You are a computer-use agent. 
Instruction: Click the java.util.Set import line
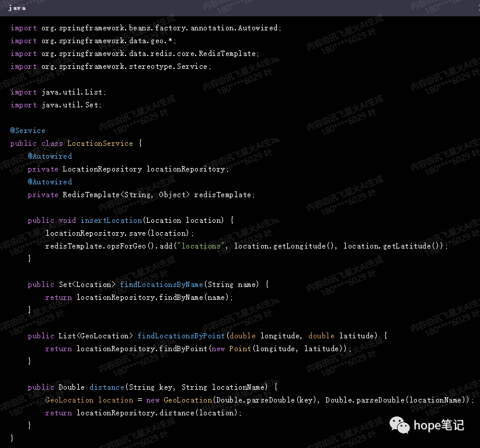[x=57, y=104]
